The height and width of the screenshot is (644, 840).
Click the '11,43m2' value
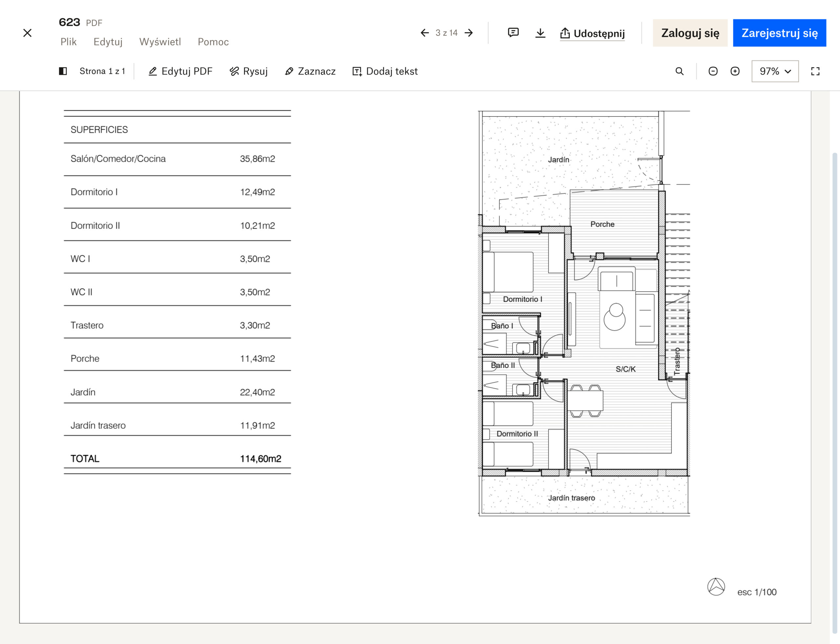[x=257, y=359]
